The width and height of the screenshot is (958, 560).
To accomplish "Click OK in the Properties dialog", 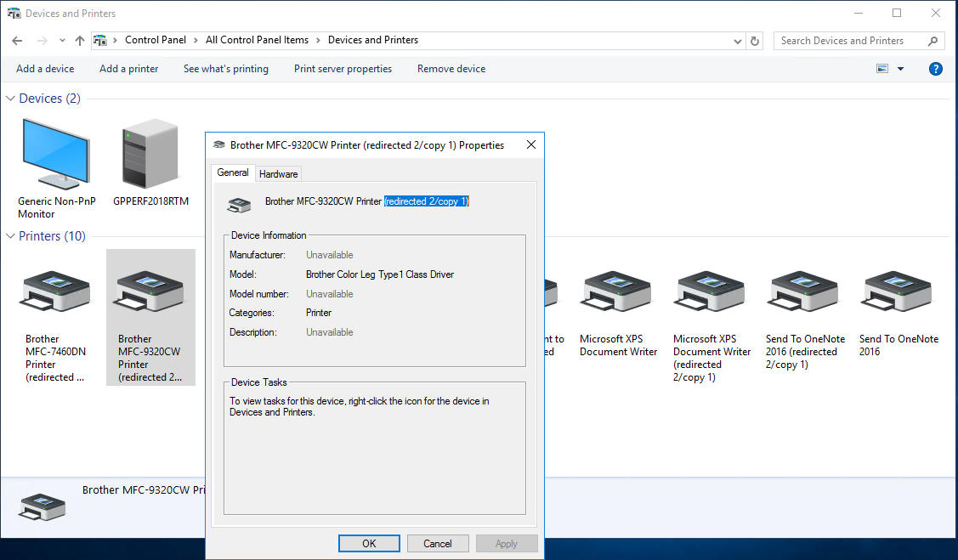I will (x=369, y=544).
